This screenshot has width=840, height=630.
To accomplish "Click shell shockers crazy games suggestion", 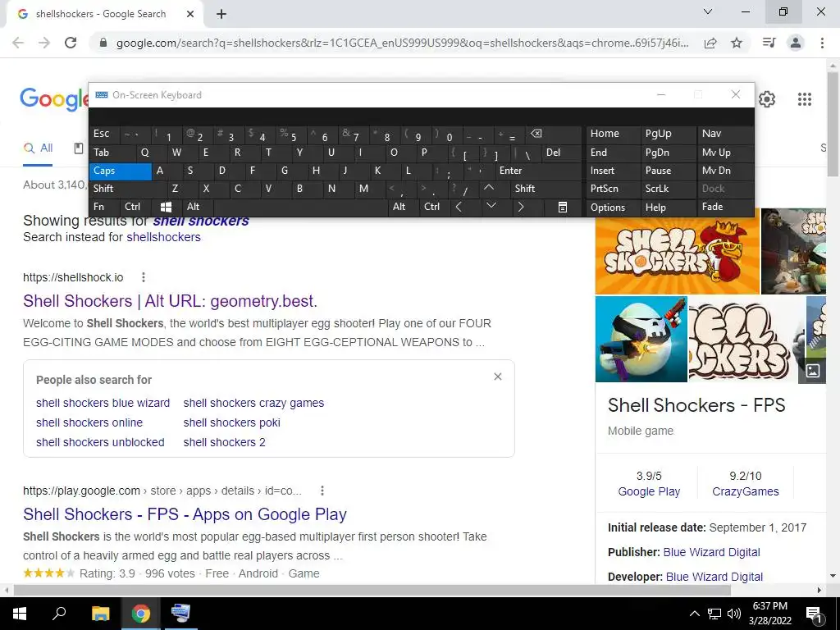I will click(x=253, y=403).
